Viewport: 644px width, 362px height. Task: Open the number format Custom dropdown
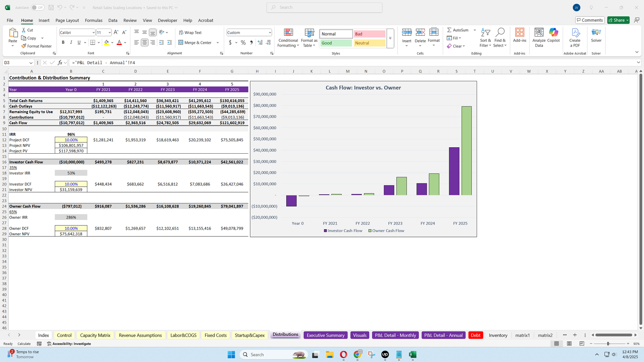270,33
